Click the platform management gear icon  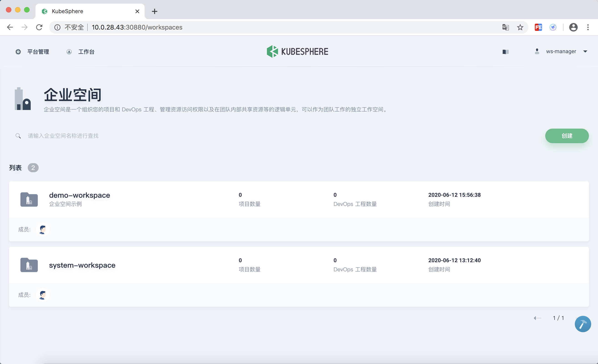point(18,52)
